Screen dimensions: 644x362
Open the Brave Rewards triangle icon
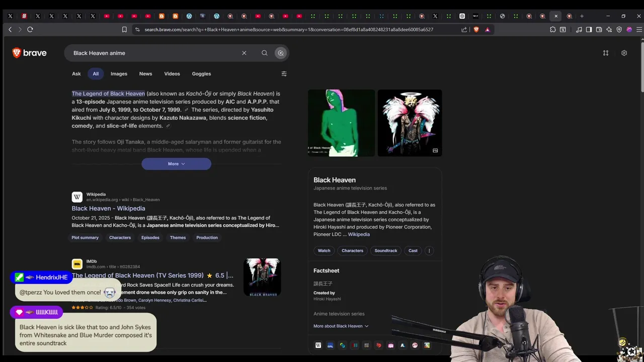tap(488, 30)
